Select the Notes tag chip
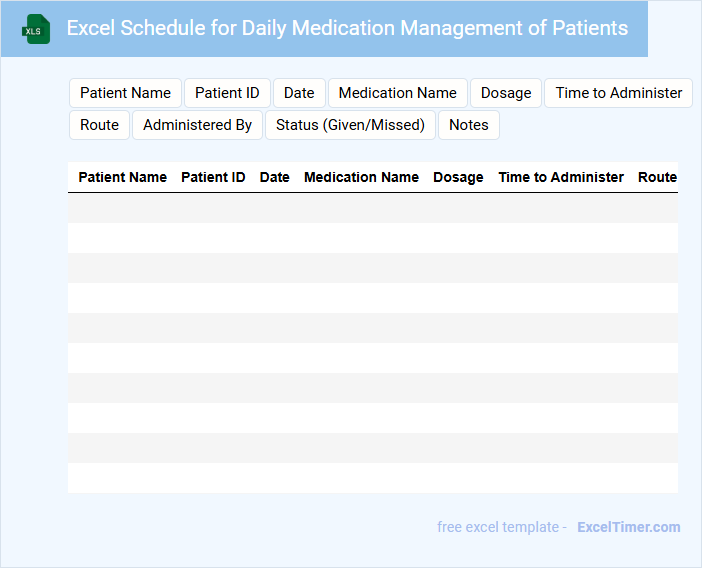The width and height of the screenshot is (702, 568). tap(468, 125)
